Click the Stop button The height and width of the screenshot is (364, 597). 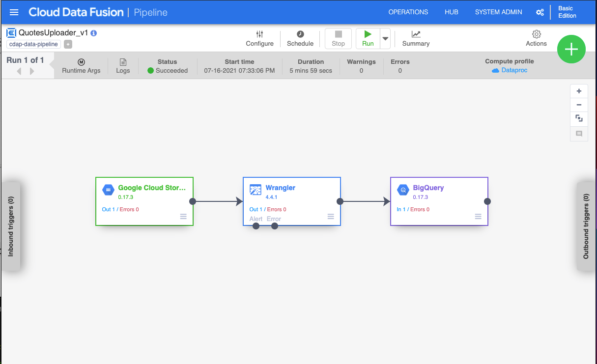pyautogui.click(x=338, y=39)
